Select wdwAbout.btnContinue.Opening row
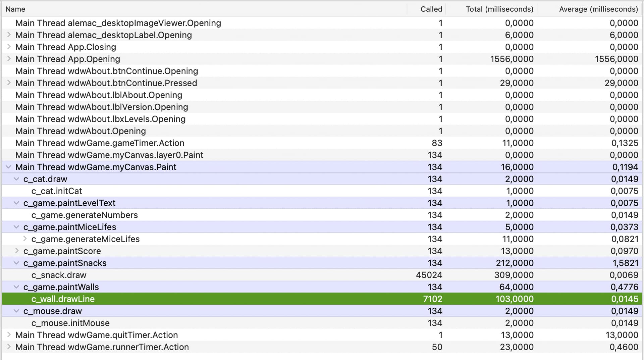644x360 pixels. pos(322,71)
